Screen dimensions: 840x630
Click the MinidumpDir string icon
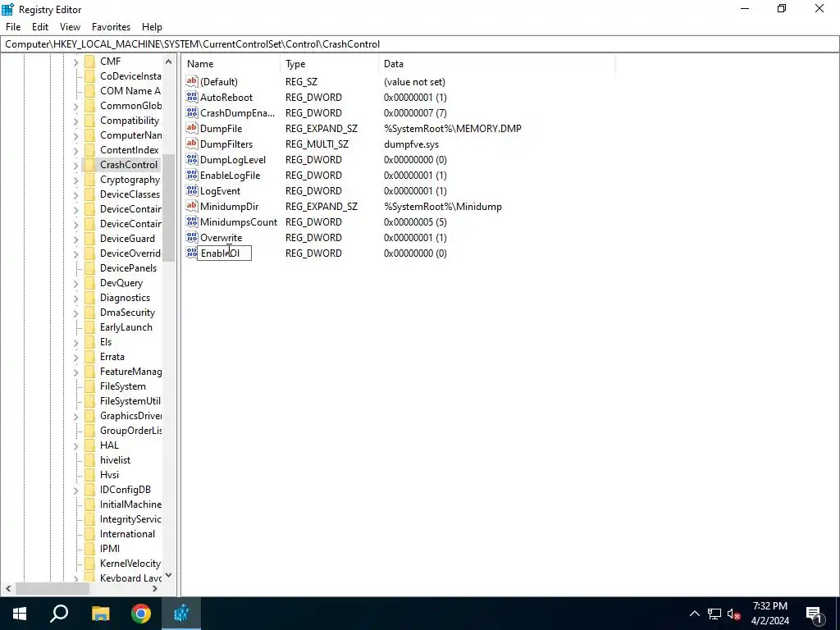(x=192, y=206)
